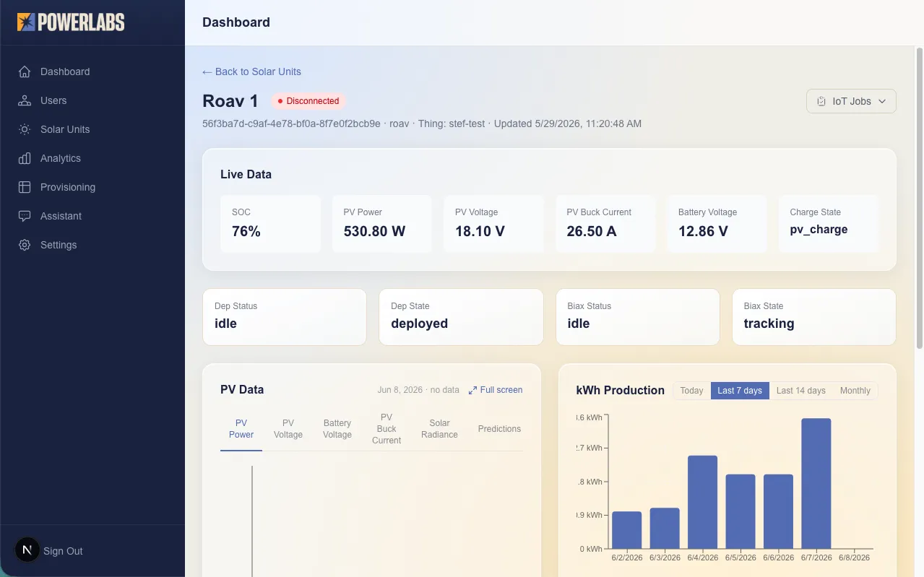Click the 6/7/2026 production bar

click(816, 484)
